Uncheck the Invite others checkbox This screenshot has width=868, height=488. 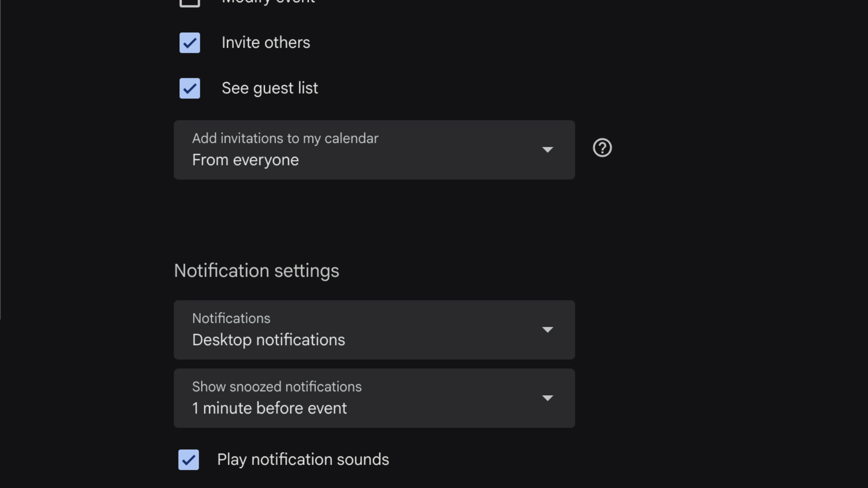pos(190,43)
